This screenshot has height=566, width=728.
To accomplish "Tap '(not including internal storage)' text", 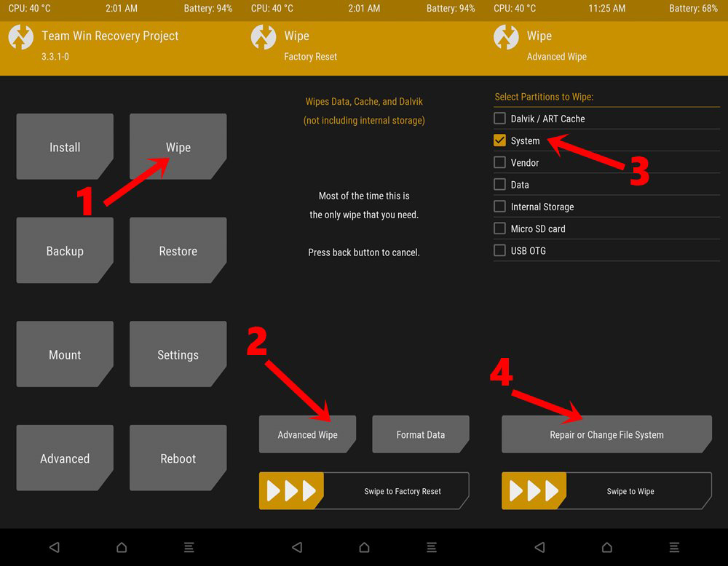I will click(x=364, y=120).
